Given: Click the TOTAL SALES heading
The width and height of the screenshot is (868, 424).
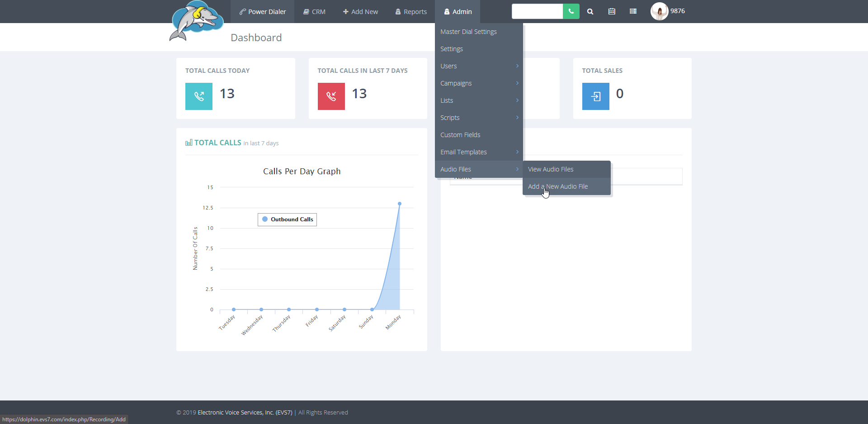Looking at the screenshot, I should (x=602, y=71).
